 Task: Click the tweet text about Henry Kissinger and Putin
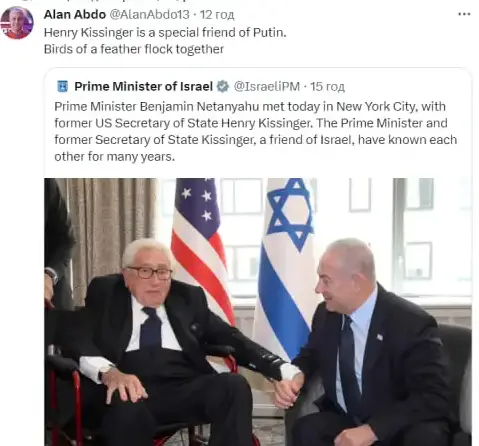point(165,32)
